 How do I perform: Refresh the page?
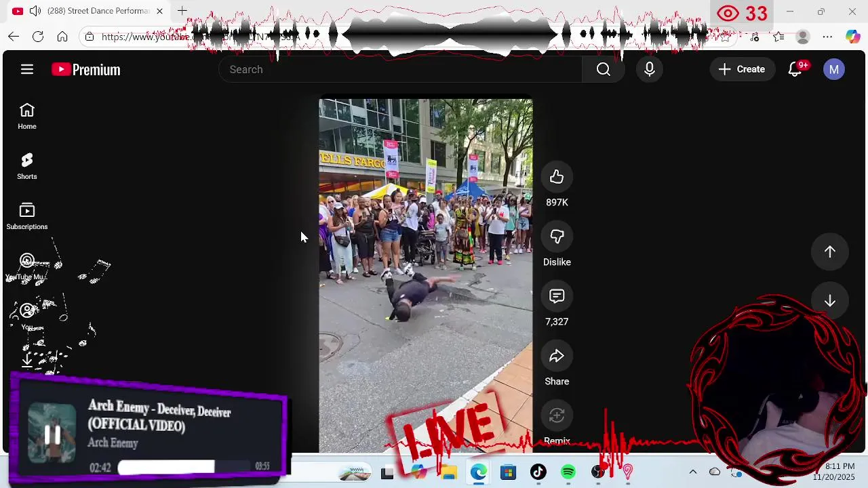coord(38,37)
